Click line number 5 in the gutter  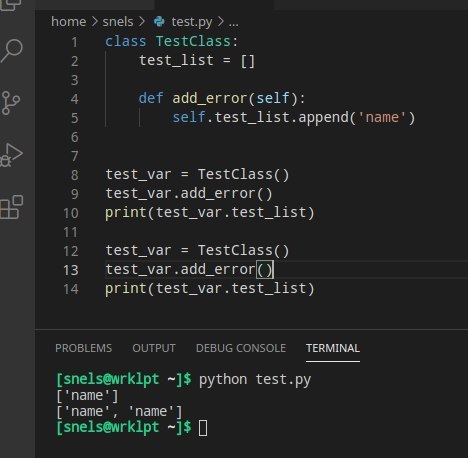pyautogui.click(x=75, y=118)
